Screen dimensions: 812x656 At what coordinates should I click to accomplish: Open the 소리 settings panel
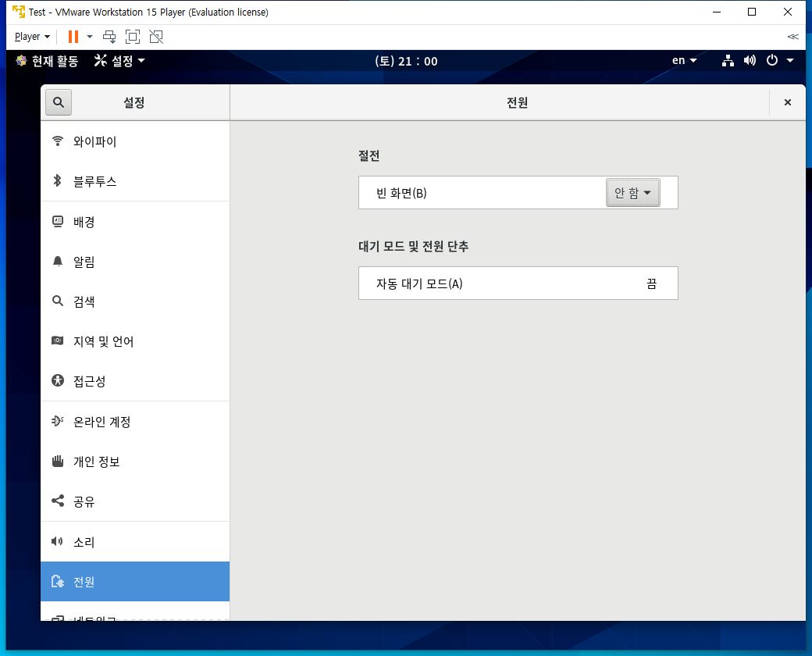click(x=135, y=542)
